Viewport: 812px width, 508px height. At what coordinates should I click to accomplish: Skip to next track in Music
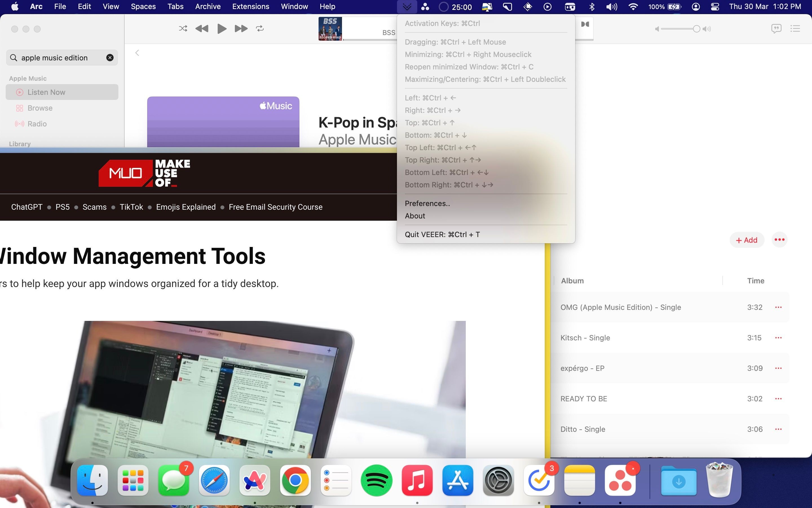(241, 29)
